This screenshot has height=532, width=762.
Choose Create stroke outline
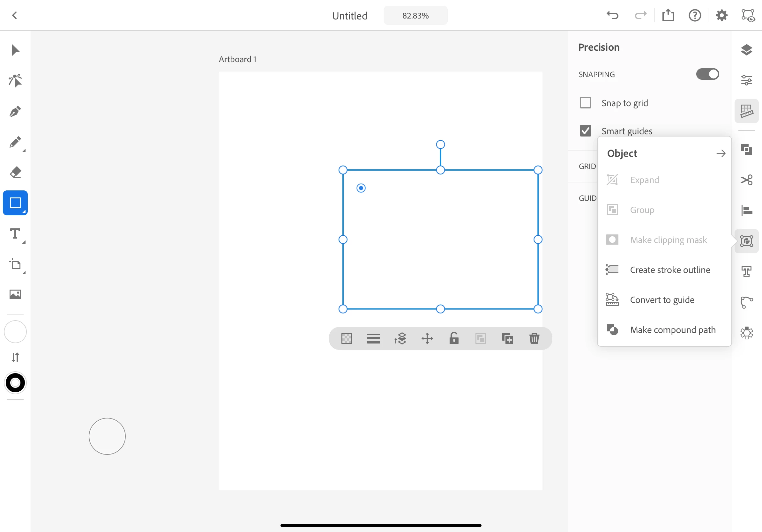click(x=670, y=270)
